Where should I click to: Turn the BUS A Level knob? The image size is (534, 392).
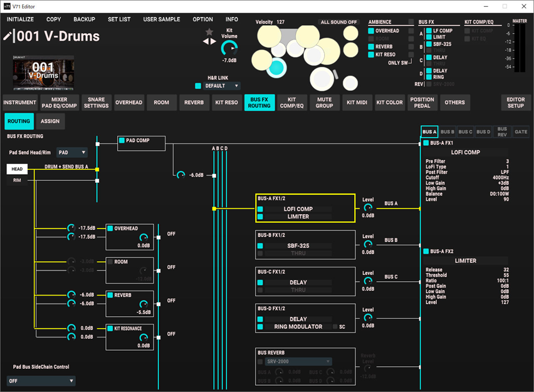(x=368, y=208)
